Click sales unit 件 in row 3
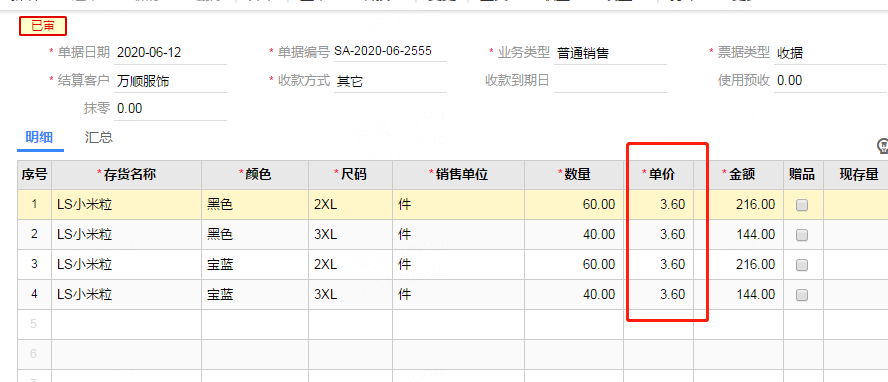The height and width of the screenshot is (382, 888). 458,264
